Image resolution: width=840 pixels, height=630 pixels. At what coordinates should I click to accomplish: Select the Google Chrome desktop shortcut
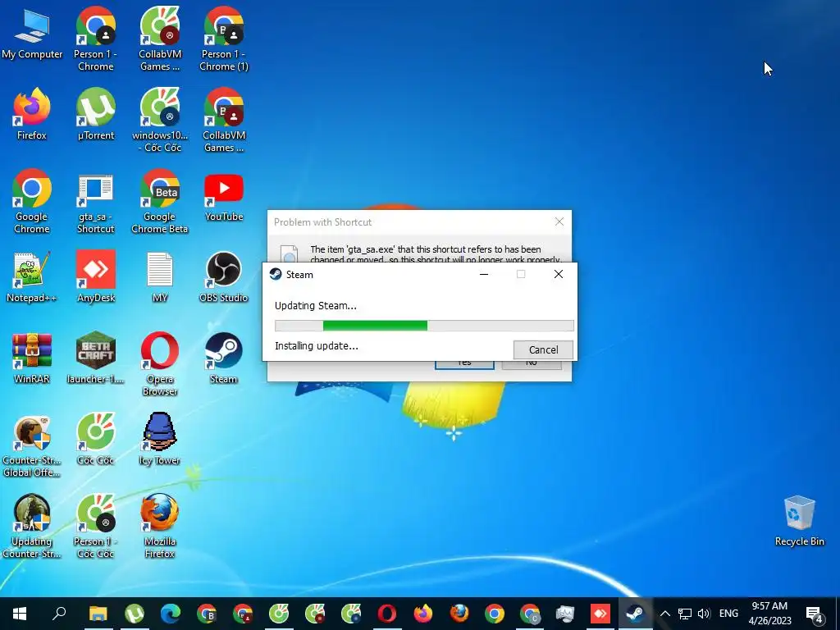point(32,202)
